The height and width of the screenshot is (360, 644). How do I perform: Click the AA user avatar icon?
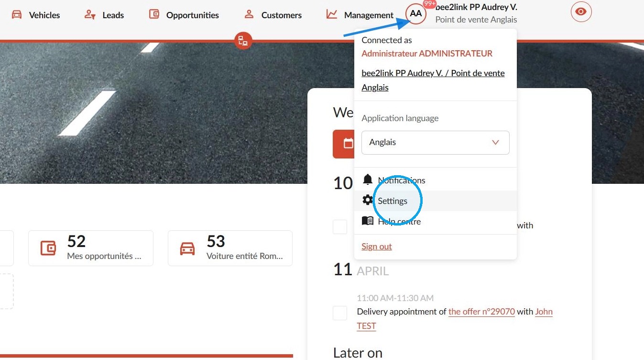click(416, 14)
